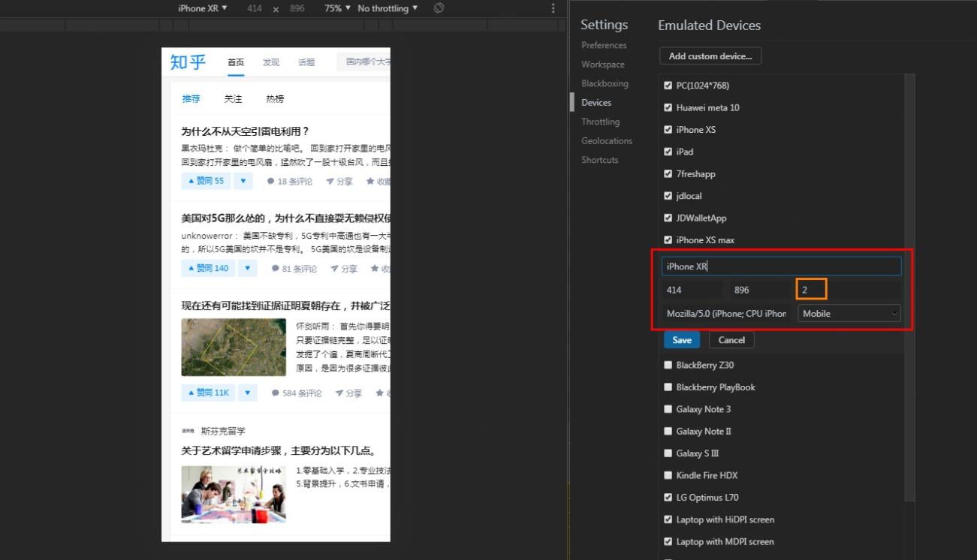977x560 pixels.
Task: Upvote with 赞同 140 button
Action: pyautogui.click(x=208, y=268)
